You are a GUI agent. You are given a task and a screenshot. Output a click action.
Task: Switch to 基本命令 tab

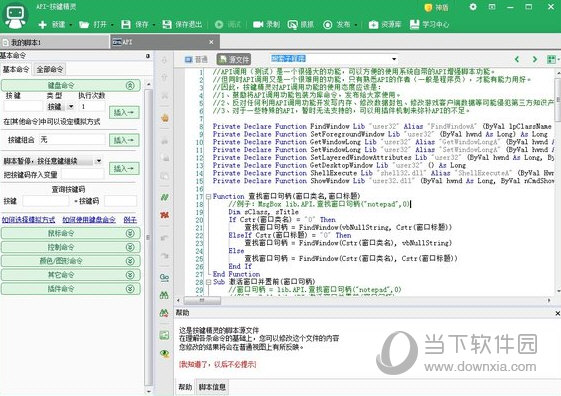16,69
